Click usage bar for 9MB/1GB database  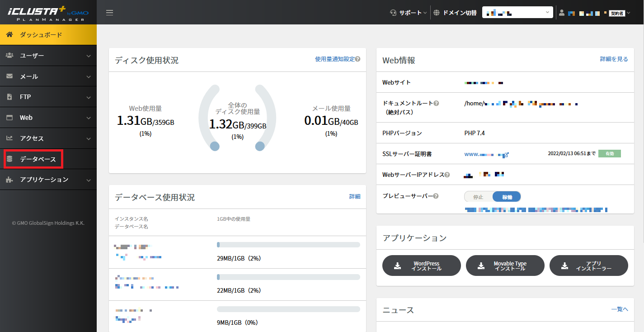(x=288, y=309)
